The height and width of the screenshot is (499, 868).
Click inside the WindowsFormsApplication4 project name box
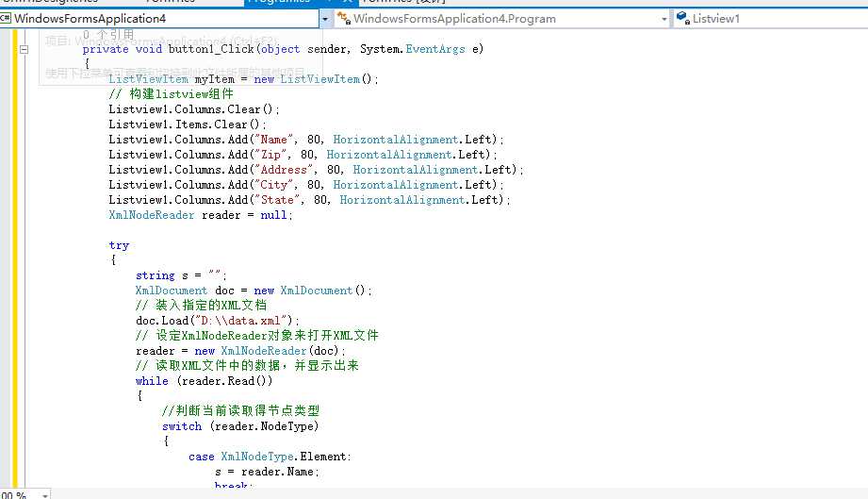pos(159,19)
